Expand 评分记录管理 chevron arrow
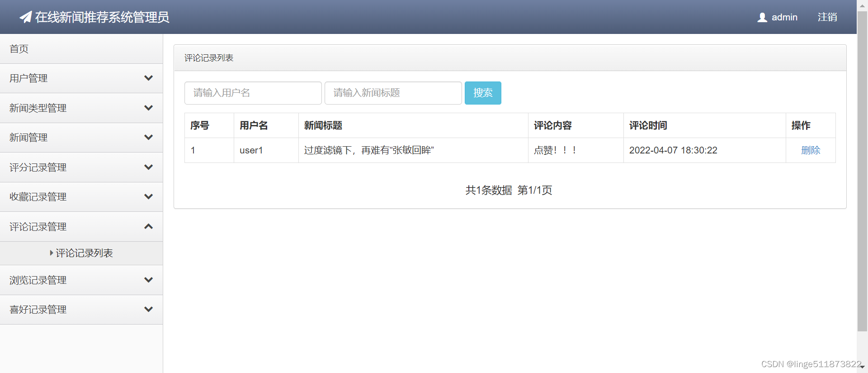Image resolution: width=868 pixels, height=373 pixels. [148, 167]
